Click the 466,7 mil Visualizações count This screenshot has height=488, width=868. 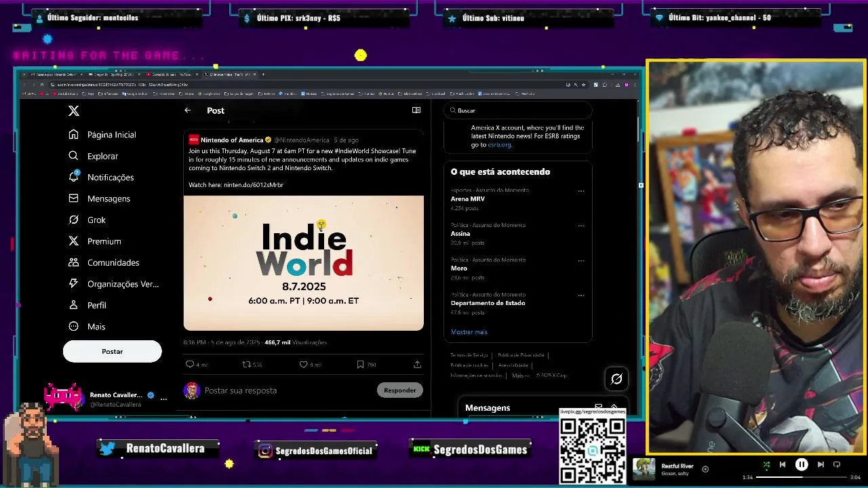(296, 342)
